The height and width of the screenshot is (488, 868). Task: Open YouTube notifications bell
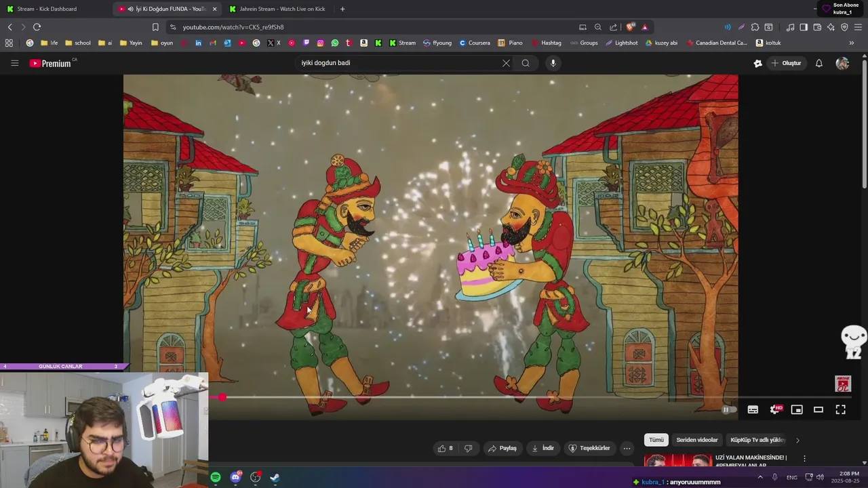pyautogui.click(x=818, y=63)
